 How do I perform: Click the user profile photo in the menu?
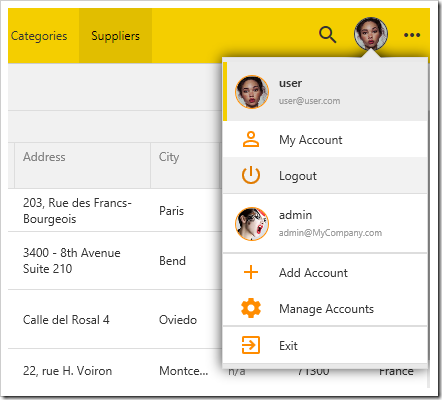(252, 92)
